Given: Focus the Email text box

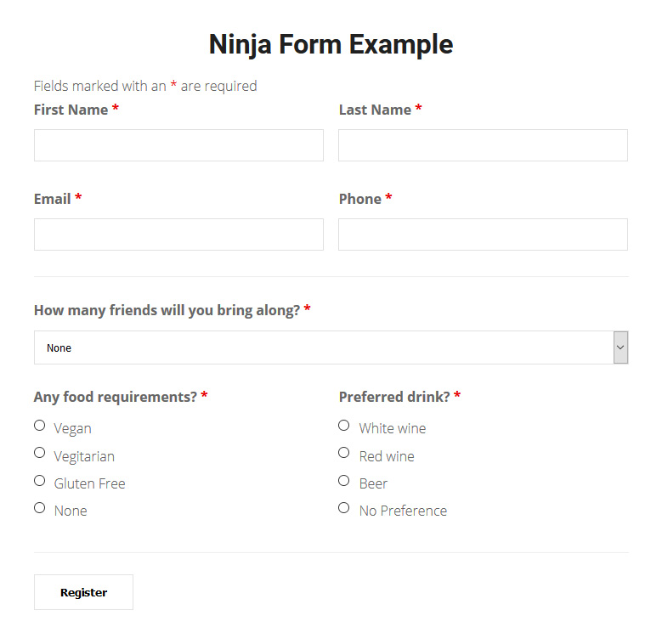Looking at the screenshot, I should point(178,234).
